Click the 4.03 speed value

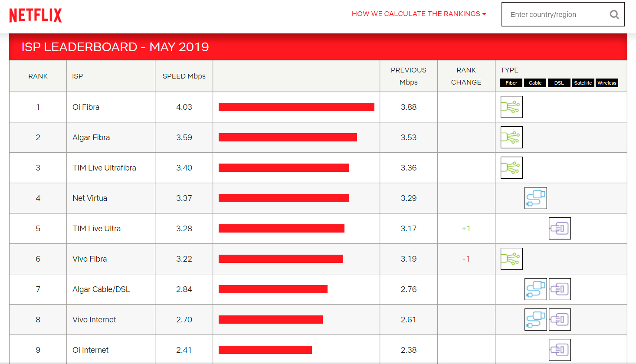pyautogui.click(x=184, y=107)
